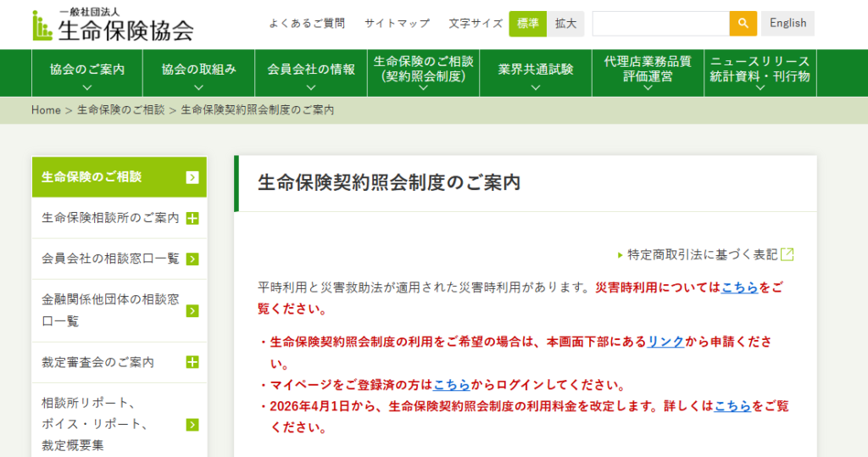
Task: Open the 生命保険協会 logo home link
Action: [114, 25]
